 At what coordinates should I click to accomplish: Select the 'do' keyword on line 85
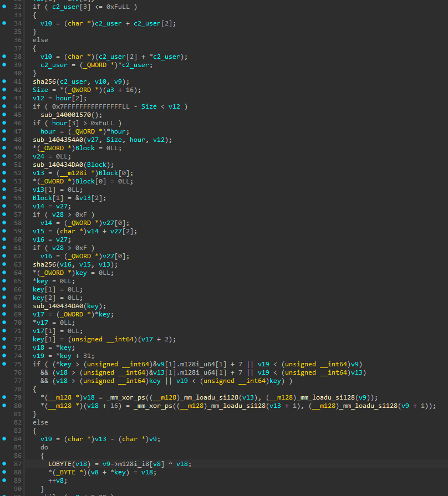tap(44, 447)
